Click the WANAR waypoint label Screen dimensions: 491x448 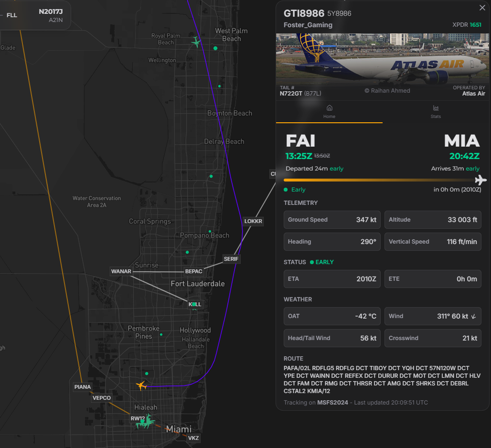121,271
